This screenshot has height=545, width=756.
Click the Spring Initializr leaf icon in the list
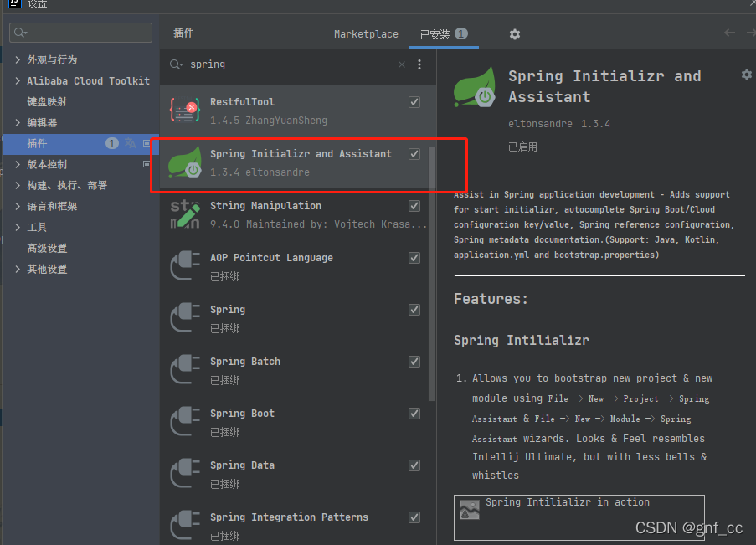pos(185,162)
